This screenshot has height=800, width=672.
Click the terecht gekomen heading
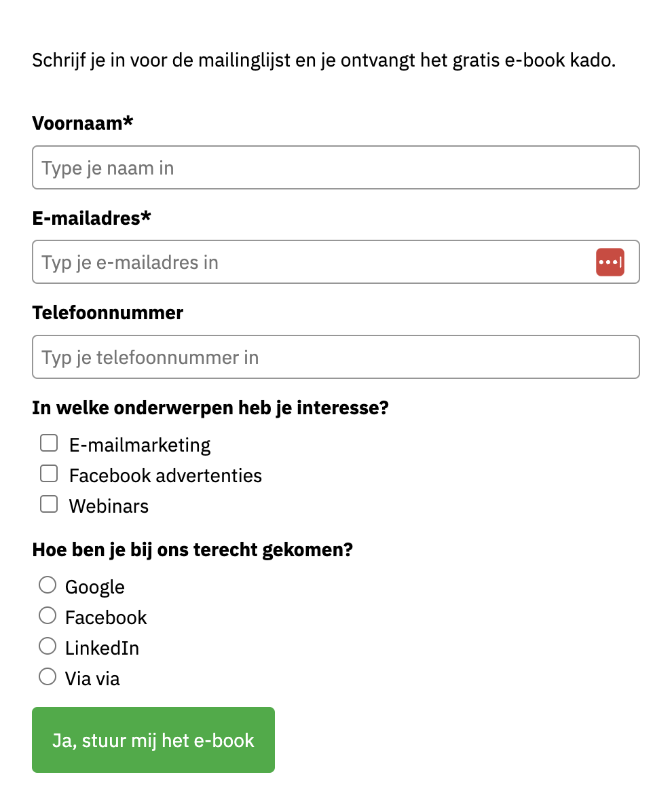click(192, 549)
